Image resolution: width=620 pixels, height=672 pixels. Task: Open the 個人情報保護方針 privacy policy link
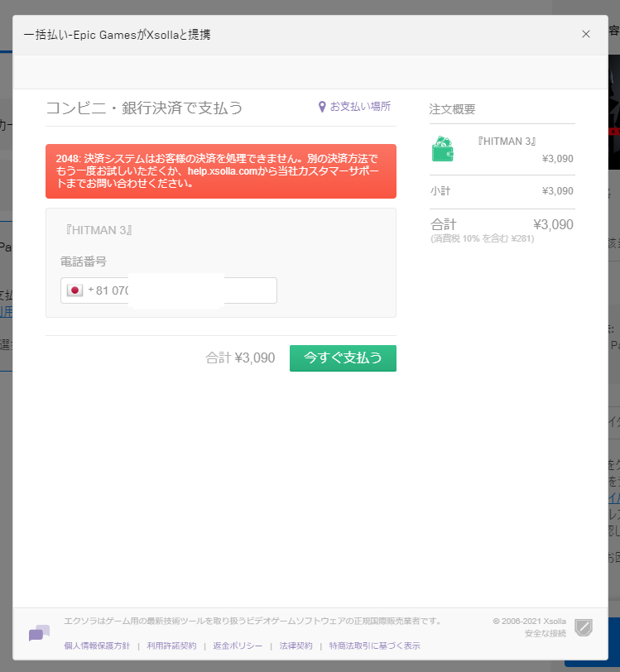coord(97,646)
